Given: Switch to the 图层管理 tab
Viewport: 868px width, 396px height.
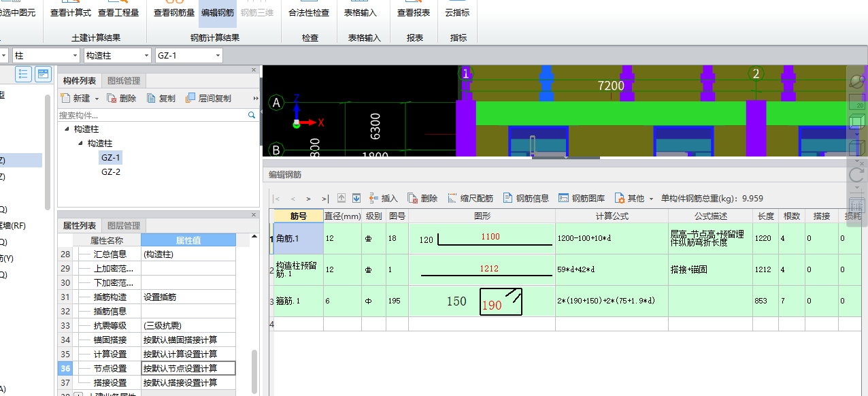Looking at the screenshot, I should tap(123, 226).
